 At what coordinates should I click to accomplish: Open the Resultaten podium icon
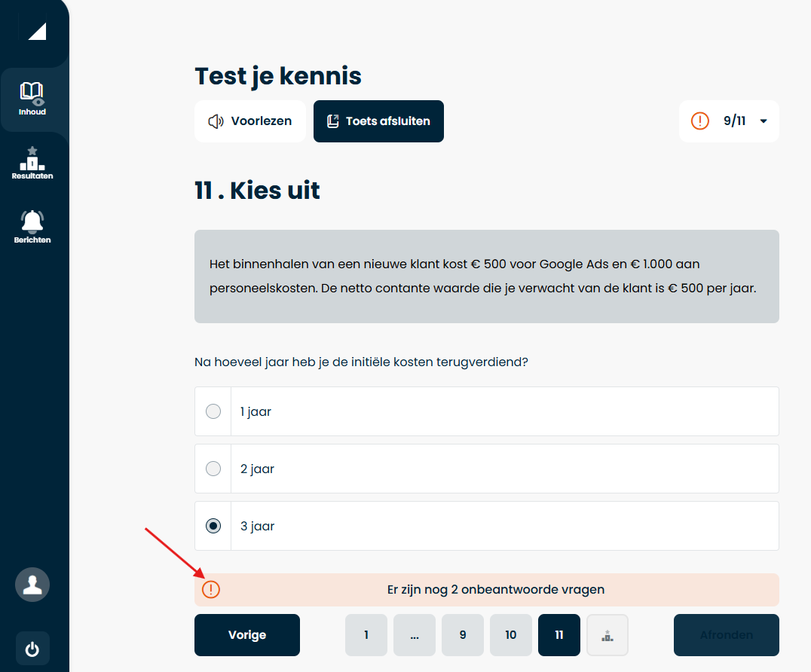pos(32,160)
